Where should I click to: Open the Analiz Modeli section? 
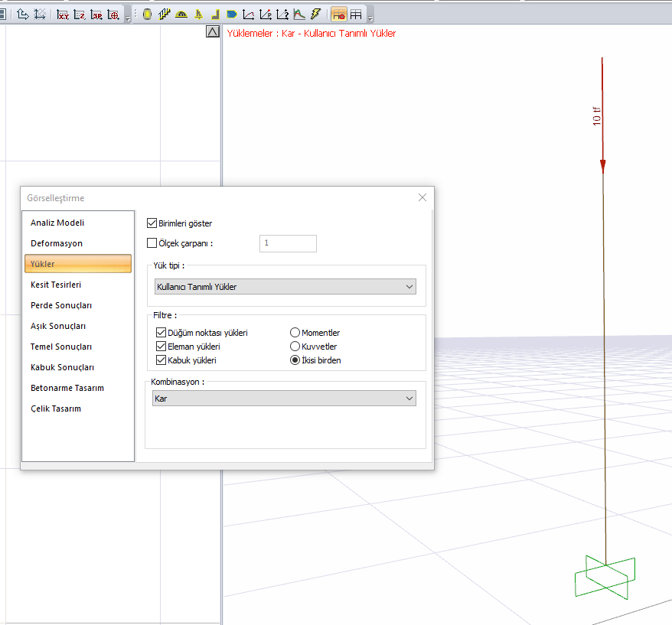(78, 223)
